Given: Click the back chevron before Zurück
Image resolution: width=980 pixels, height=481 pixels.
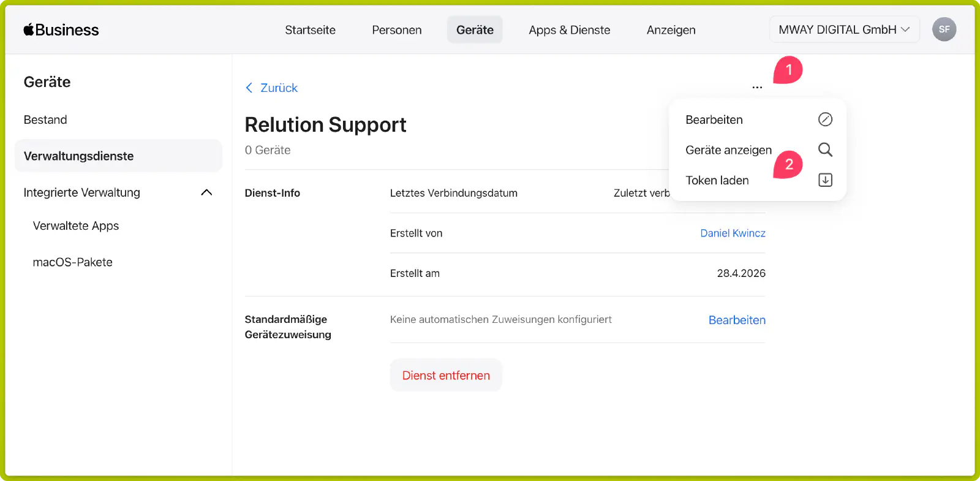Looking at the screenshot, I should (x=249, y=88).
